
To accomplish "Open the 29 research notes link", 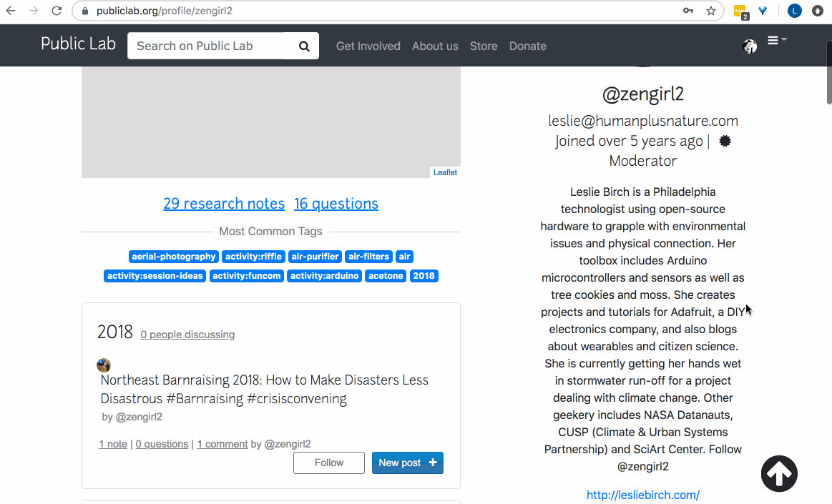I will click(224, 204).
